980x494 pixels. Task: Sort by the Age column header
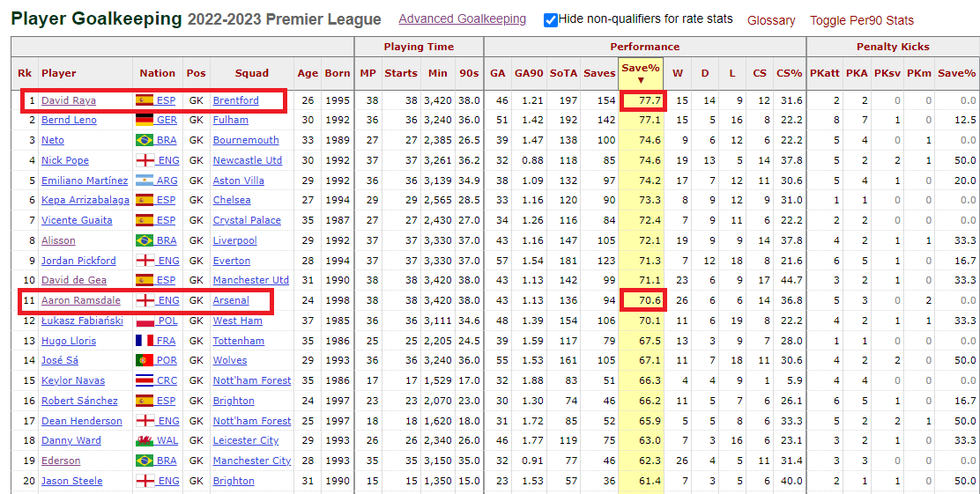click(308, 73)
